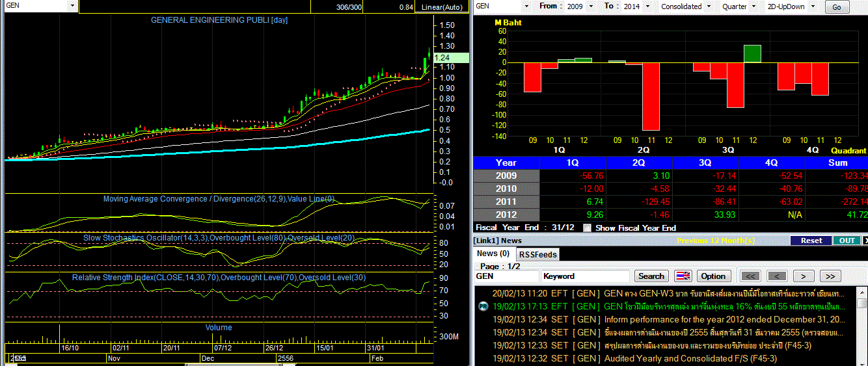
Task: Click the Volume panel label
Action: 219,328
